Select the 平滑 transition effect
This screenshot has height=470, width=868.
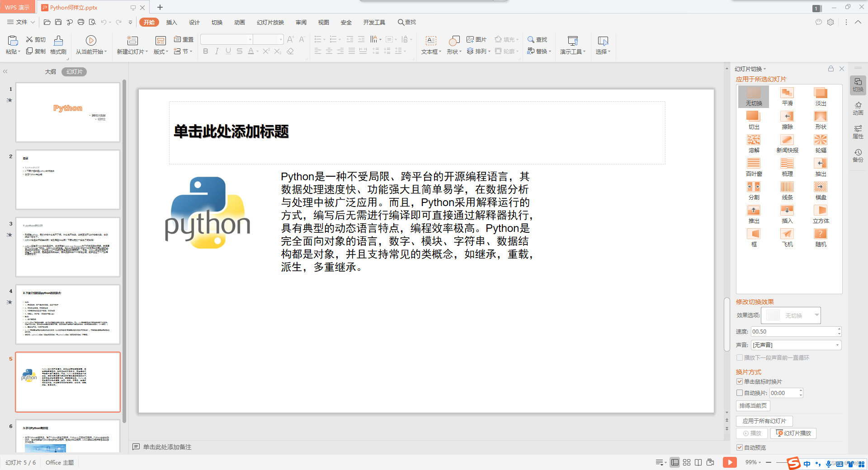tap(787, 97)
